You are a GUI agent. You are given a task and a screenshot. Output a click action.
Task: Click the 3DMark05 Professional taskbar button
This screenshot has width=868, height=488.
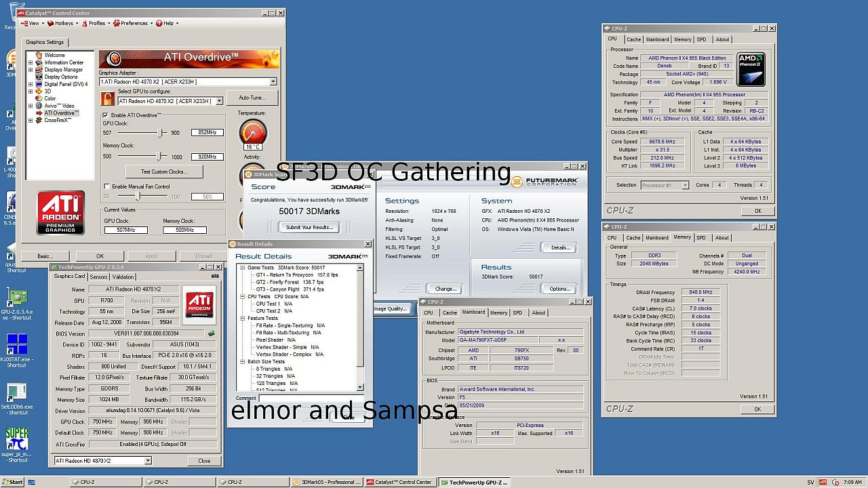(x=328, y=482)
